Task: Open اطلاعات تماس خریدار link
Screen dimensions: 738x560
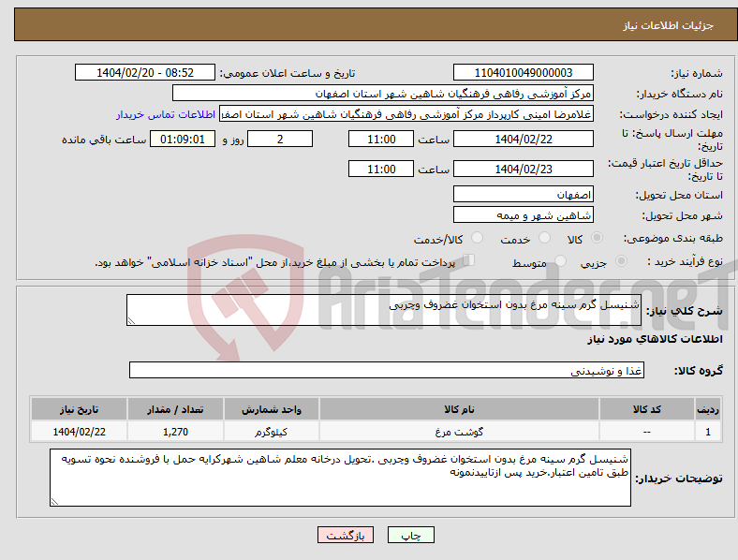Action: pos(166,114)
